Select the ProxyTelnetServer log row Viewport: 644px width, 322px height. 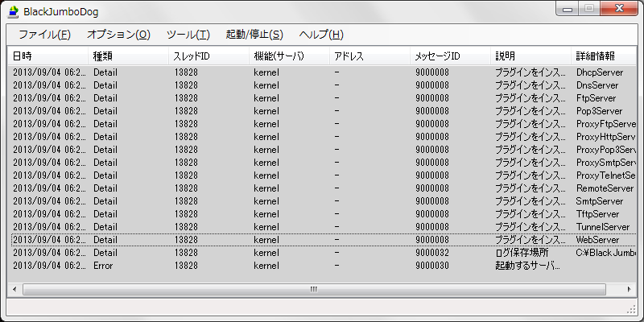click(322, 175)
